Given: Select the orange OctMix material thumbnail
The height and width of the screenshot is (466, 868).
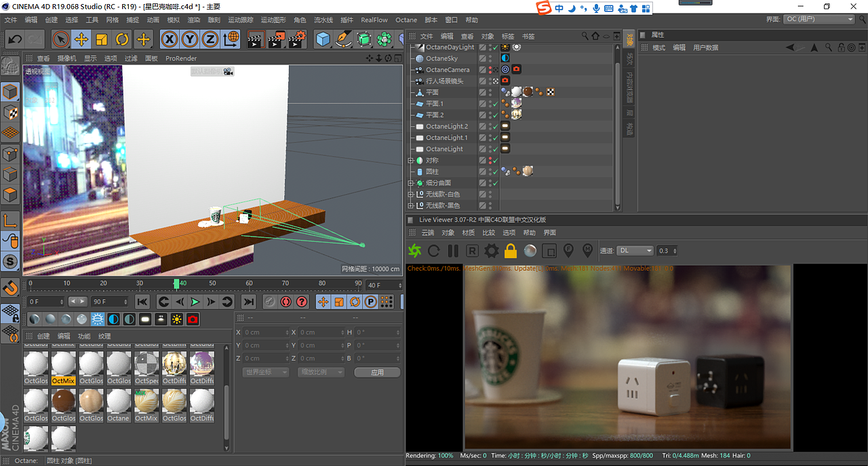Looking at the screenshot, I should pyautogui.click(x=63, y=368).
